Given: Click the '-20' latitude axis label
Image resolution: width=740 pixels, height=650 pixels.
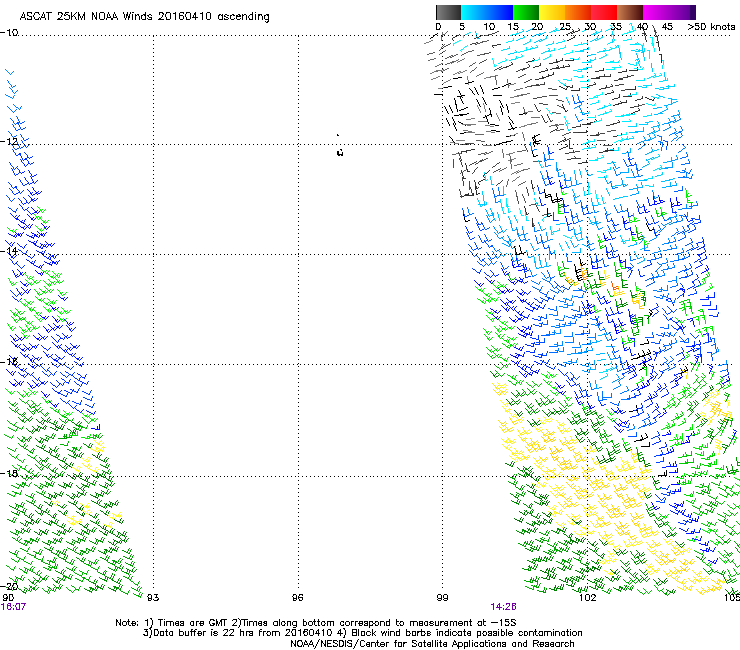Looking at the screenshot, I should (9, 586).
